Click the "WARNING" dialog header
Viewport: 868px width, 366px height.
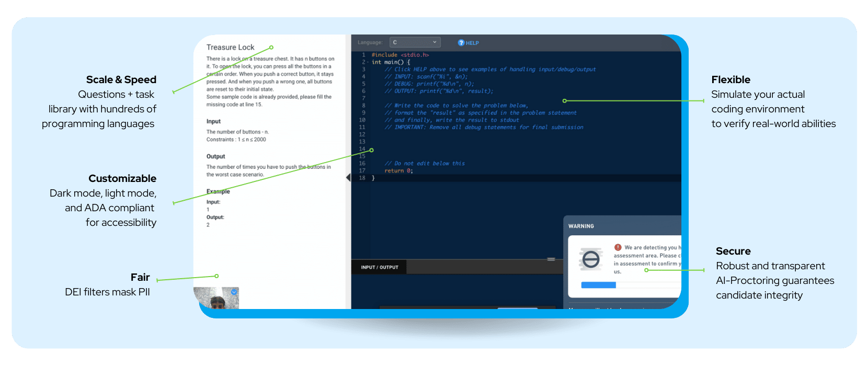click(x=581, y=226)
